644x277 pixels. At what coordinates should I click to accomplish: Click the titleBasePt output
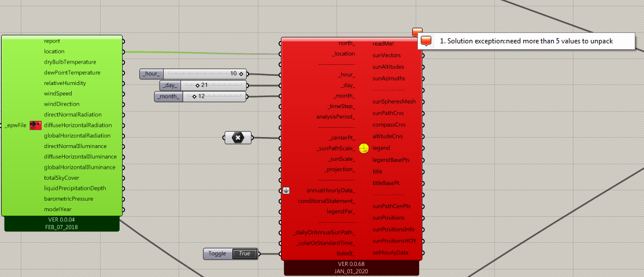click(386, 183)
